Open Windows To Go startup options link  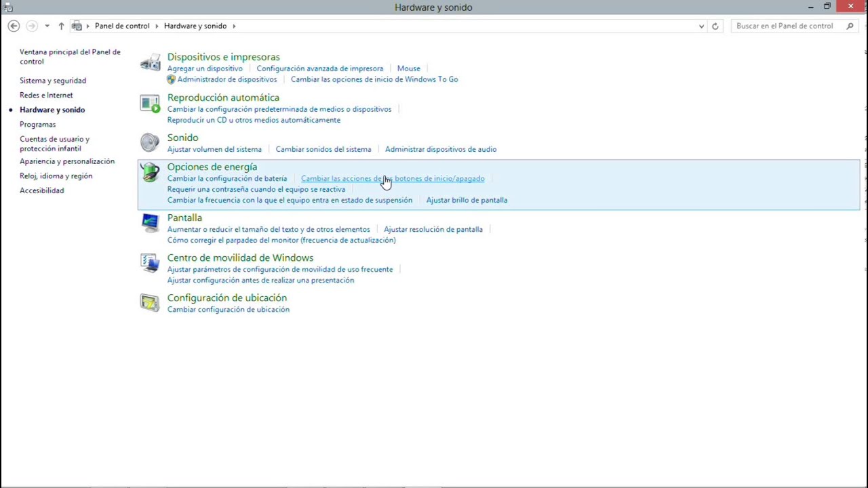click(x=374, y=79)
